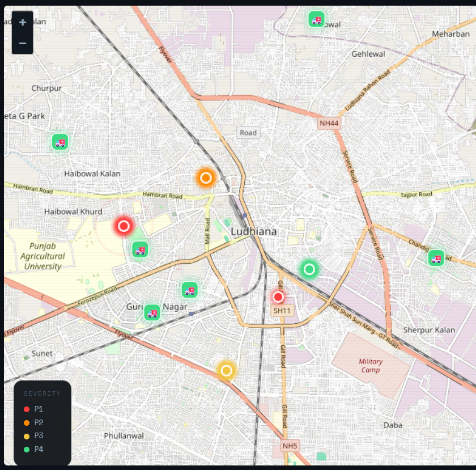Click the NH44 highway shield
Image resolution: width=476 pixels, height=470 pixels.
[x=329, y=123]
